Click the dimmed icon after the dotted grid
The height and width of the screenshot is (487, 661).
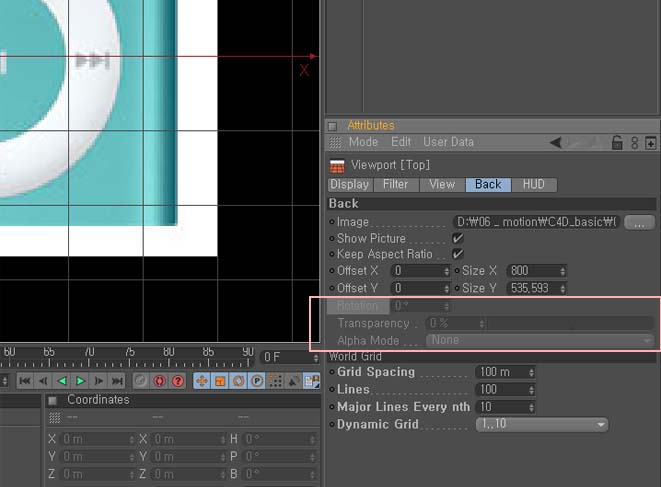[x=293, y=381]
